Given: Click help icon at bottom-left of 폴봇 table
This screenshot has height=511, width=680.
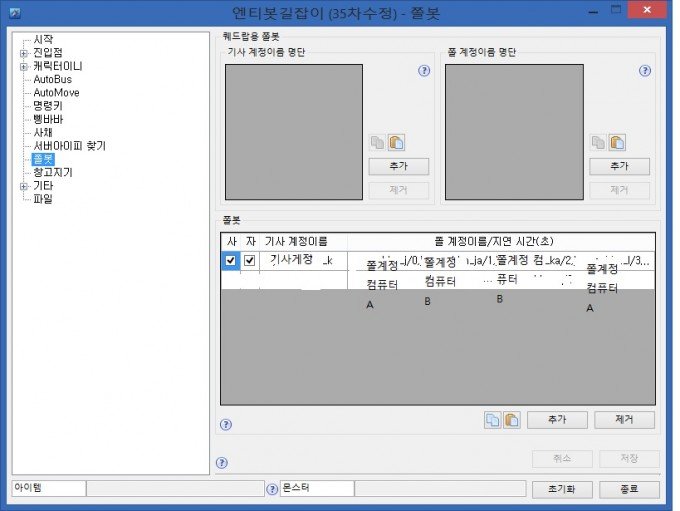Looking at the screenshot, I should pyautogui.click(x=225, y=424).
